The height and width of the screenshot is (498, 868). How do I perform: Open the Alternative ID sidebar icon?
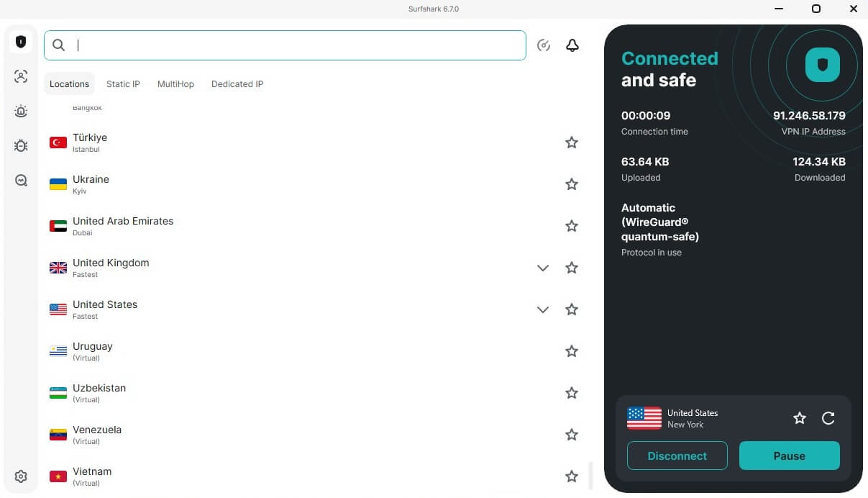[x=21, y=76]
